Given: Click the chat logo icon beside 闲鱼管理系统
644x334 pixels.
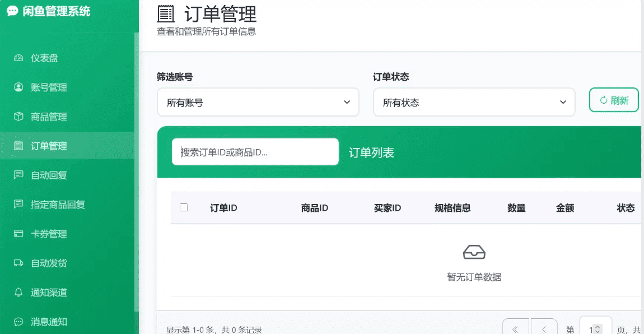Looking at the screenshot, I should point(12,11).
